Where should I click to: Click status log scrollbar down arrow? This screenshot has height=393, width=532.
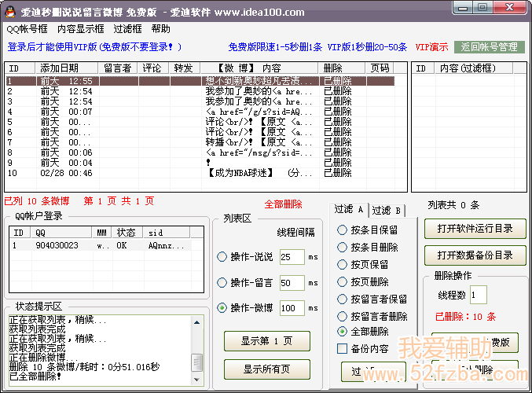pos(196,380)
